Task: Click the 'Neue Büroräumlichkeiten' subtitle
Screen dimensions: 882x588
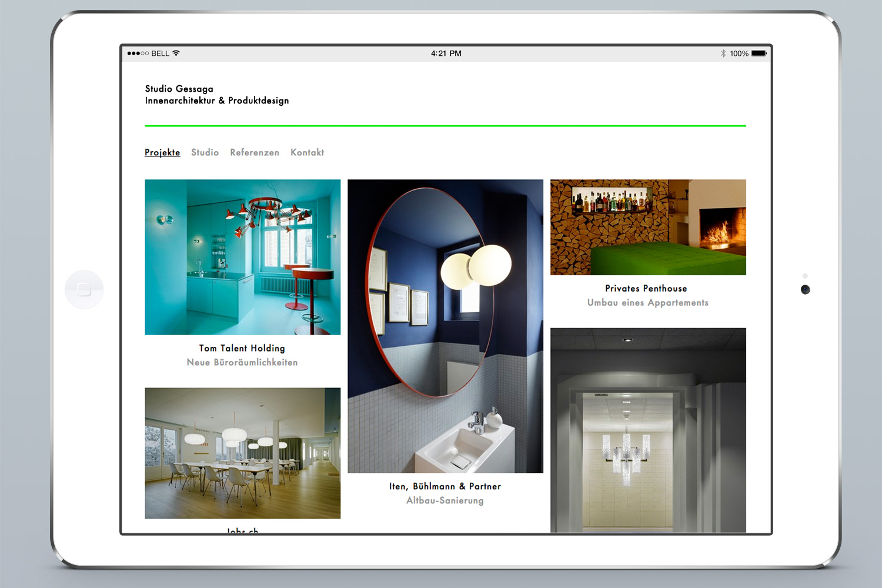Action: point(242,362)
